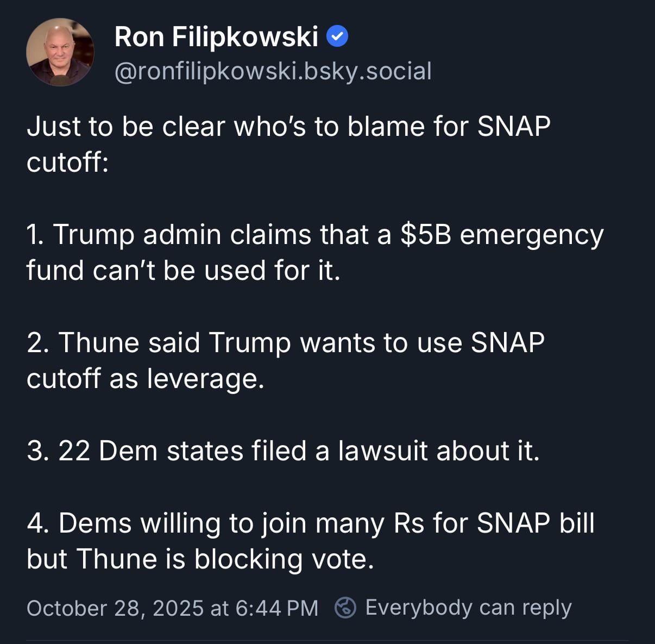Click the 'cutoff as leverage.' line

145,378
